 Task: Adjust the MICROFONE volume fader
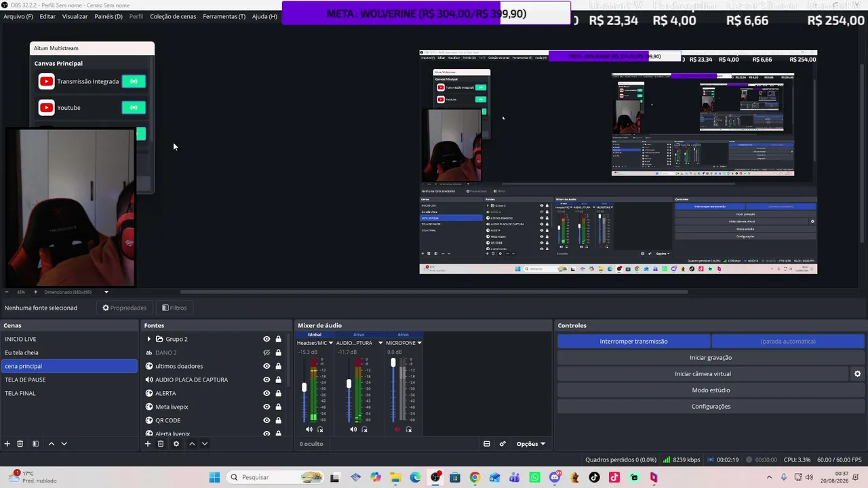(x=393, y=363)
